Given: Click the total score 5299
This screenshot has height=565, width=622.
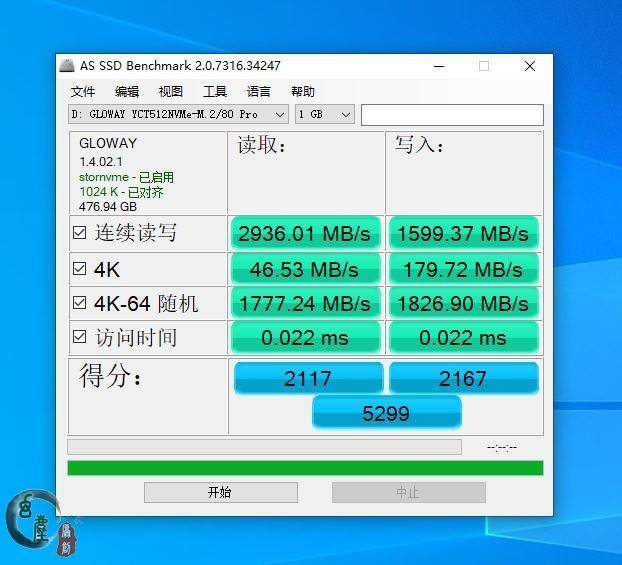Looking at the screenshot, I should point(387,413).
